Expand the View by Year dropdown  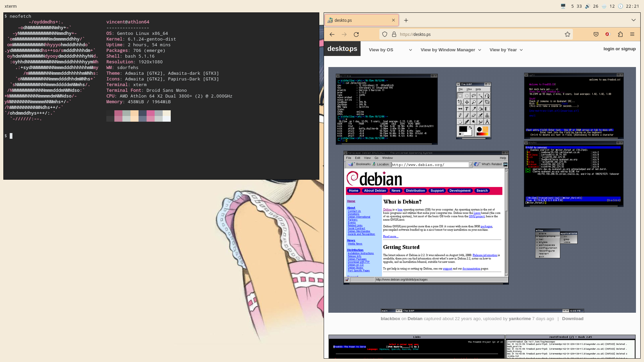[506, 50]
